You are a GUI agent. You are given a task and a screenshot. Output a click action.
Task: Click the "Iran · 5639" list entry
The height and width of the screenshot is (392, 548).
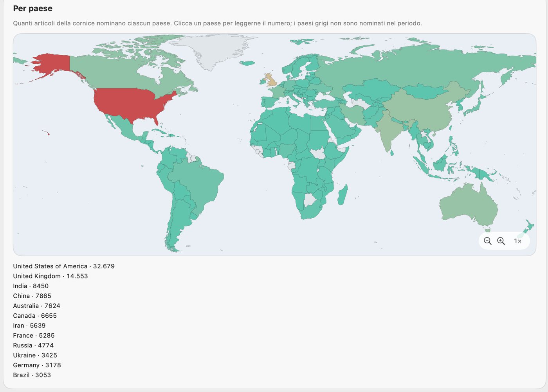pos(29,325)
